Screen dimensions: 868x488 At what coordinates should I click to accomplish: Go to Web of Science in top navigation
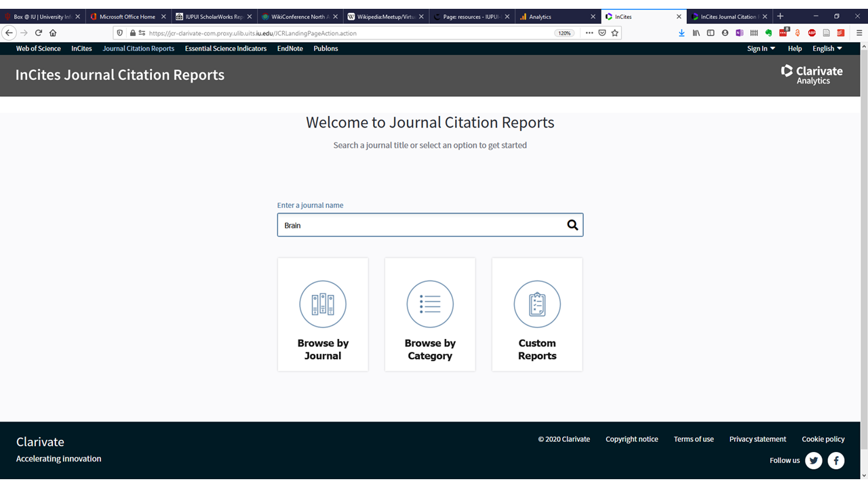(x=39, y=49)
